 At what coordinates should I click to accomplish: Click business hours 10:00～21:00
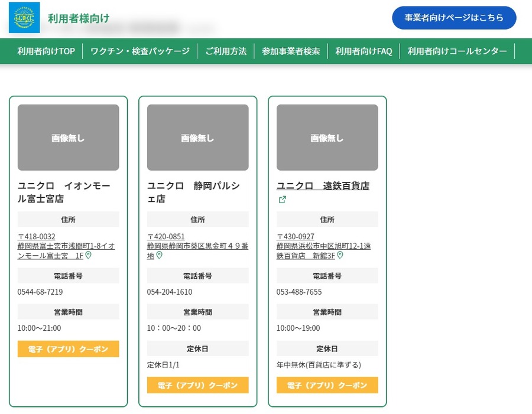pos(40,328)
